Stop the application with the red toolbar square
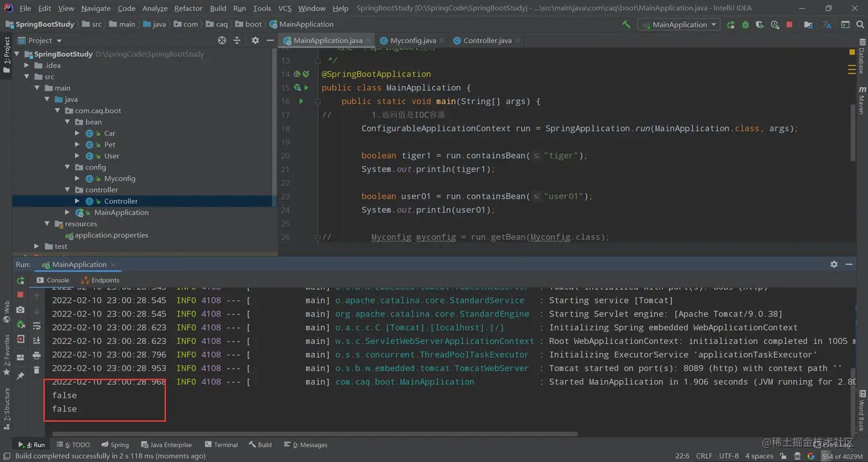 789,25
